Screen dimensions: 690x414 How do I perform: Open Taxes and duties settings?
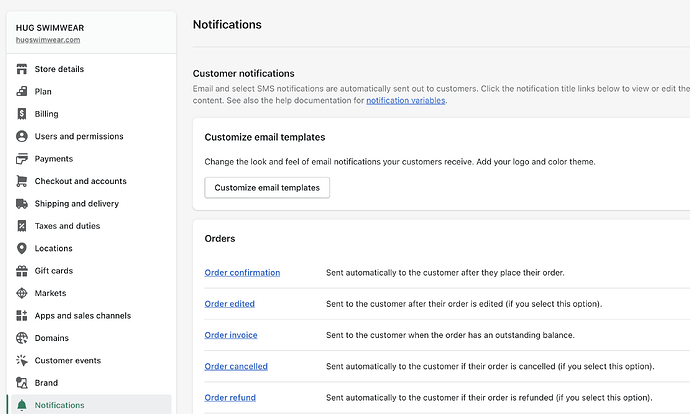[x=67, y=226]
